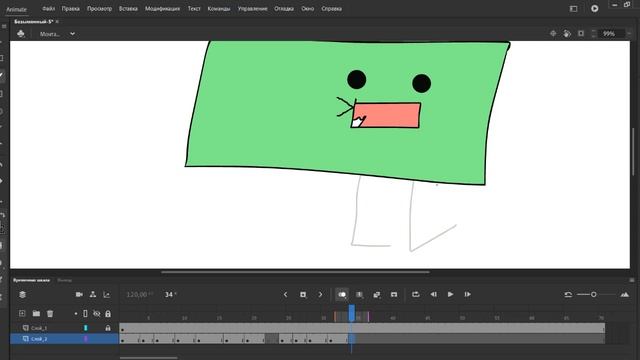Click the horizontal stage scrollbar
Viewport: 640px width, 360px height.
pos(295,271)
